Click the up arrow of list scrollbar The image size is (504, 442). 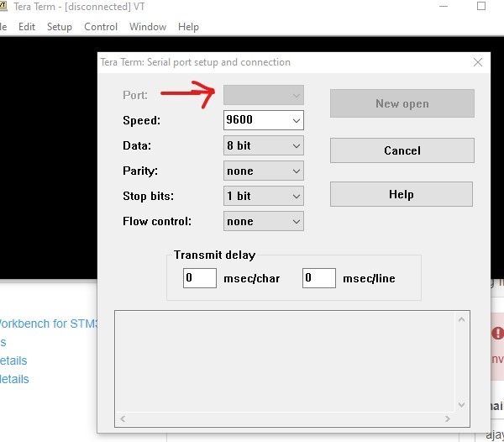pos(461,319)
